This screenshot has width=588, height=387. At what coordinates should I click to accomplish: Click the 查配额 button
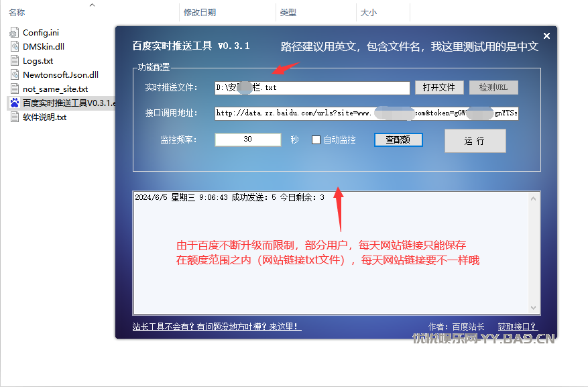[398, 140]
